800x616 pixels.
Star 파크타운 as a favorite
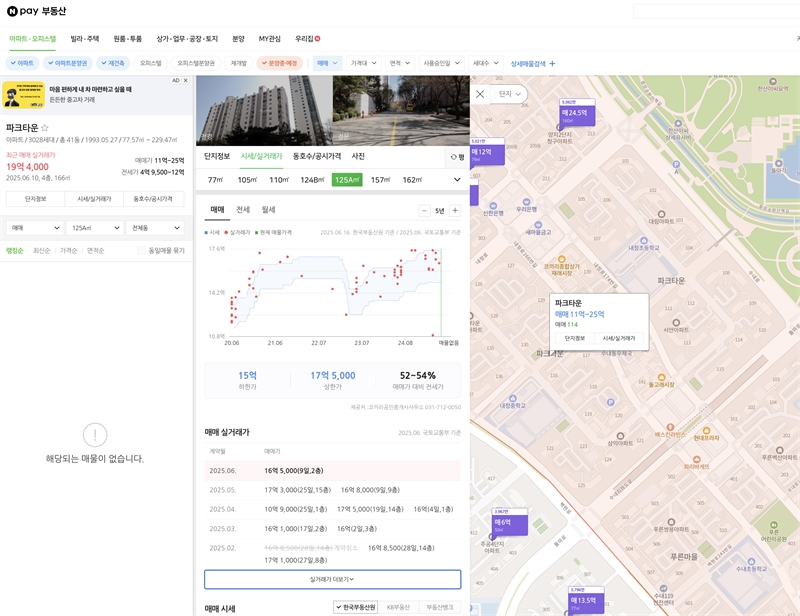(45, 128)
